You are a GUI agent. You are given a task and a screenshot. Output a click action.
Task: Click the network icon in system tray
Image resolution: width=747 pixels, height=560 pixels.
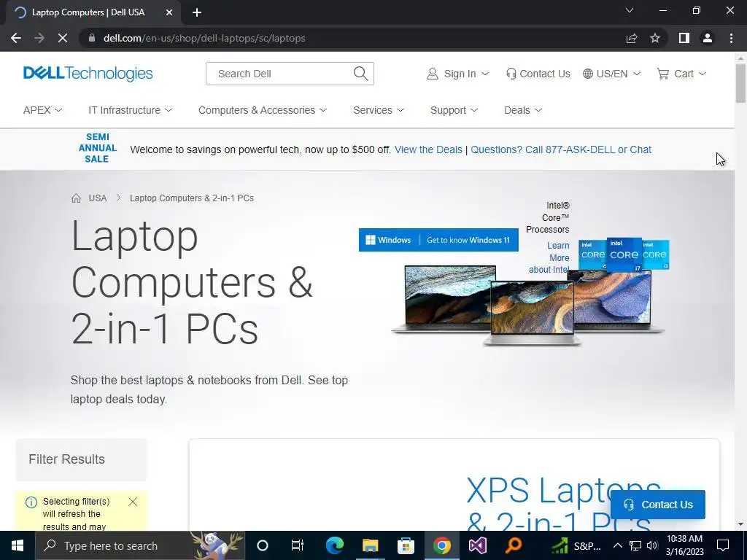coord(635,545)
